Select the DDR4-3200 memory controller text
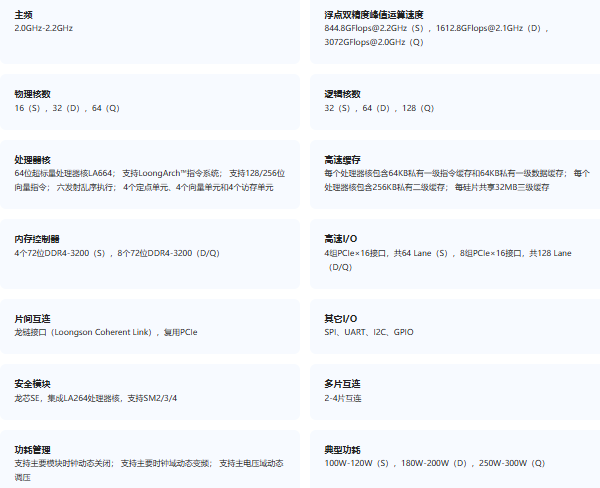Screen dimensions: 600x488 (x=117, y=253)
